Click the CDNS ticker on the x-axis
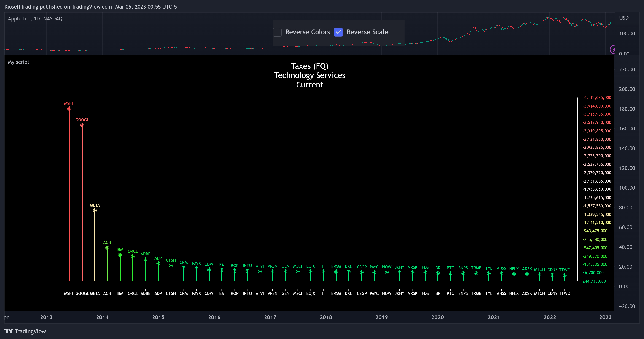Screen dimensions: 644x339 click(x=552, y=293)
